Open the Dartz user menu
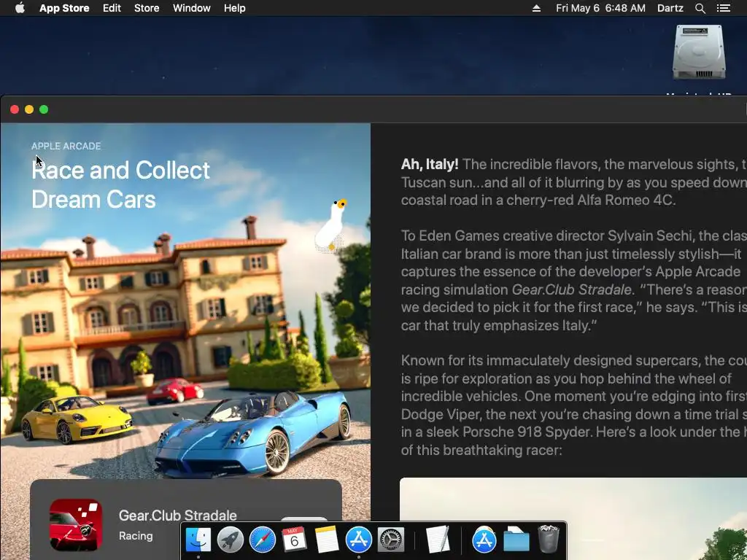Viewport: 747px width, 560px height. [x=670, y=8]
